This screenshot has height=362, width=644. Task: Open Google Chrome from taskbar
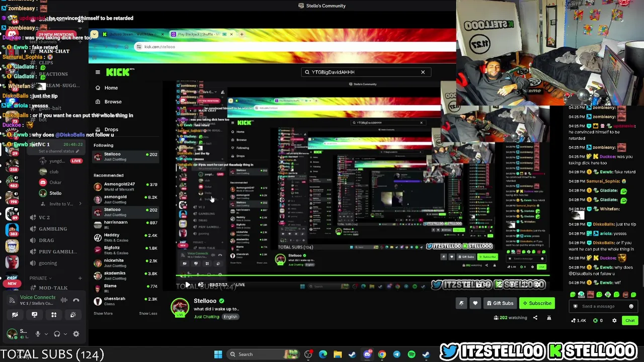tap(382, 354)
